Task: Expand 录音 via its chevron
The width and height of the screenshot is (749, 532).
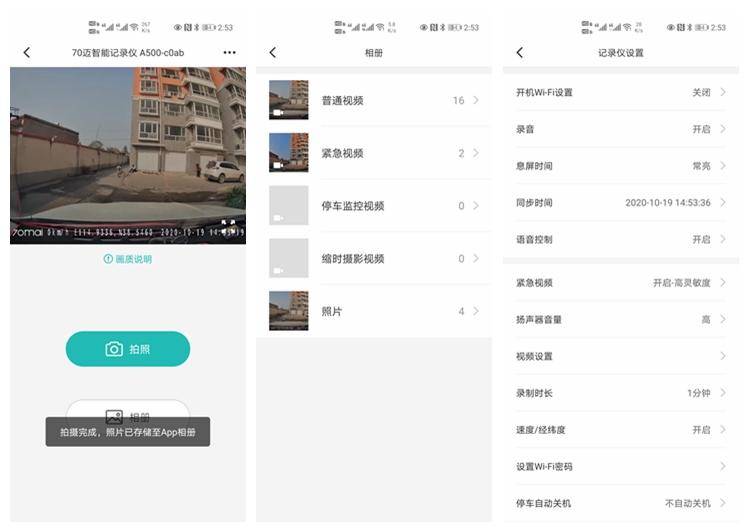Action: (x=723, y=129)
